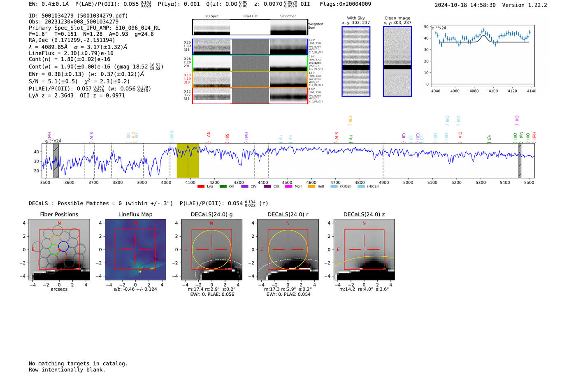Click the CIII dark purple legend swatch

pyautogui.click(x=267, y=186)
